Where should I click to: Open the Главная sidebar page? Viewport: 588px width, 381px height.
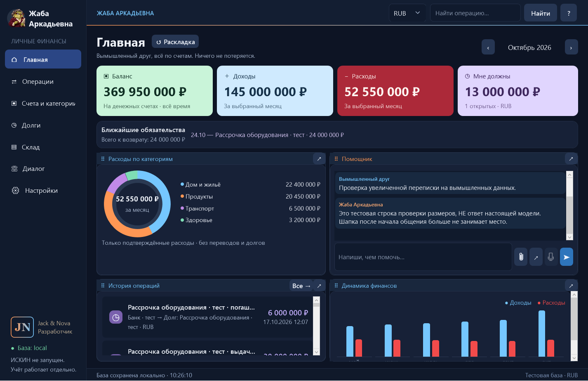point(43,59)
